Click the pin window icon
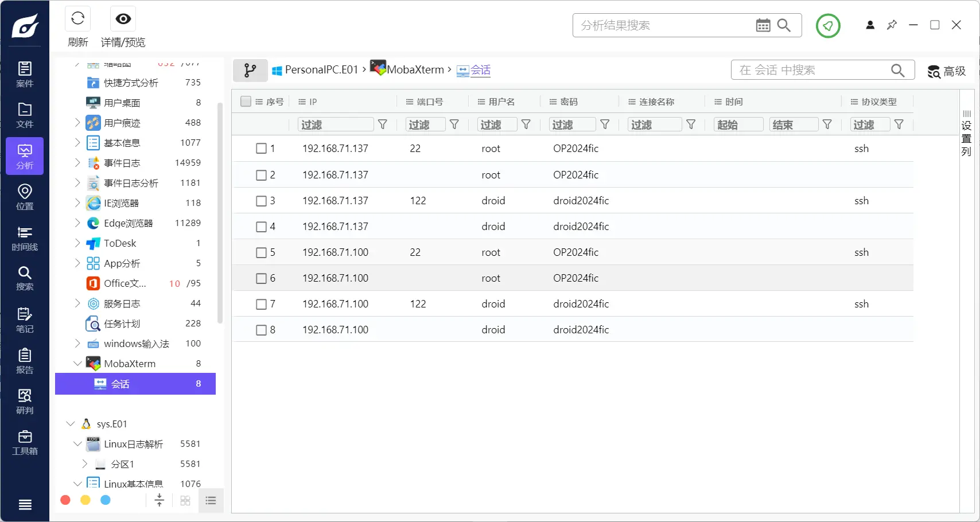Viewport: 980px width, 522px height. click(892, 25)
